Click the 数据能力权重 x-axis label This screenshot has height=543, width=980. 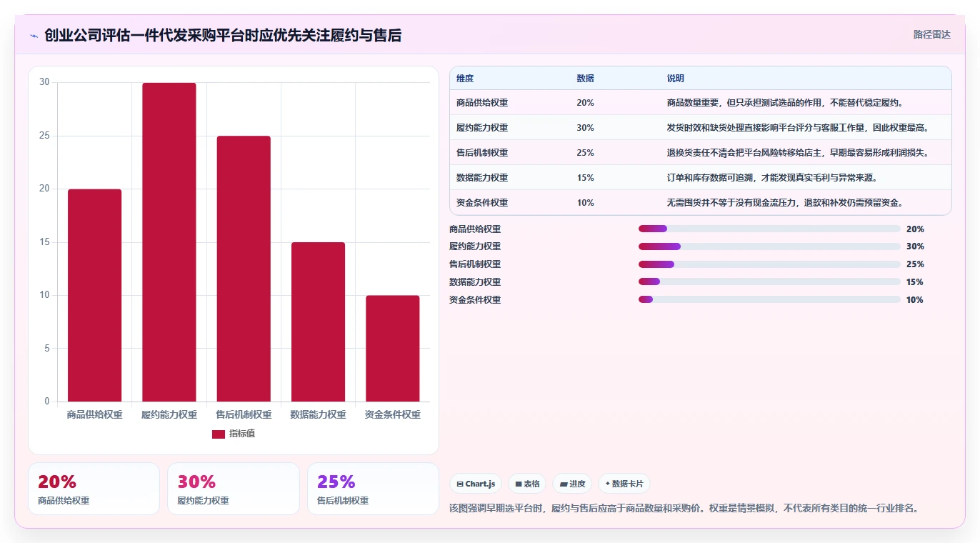point(318,415)
